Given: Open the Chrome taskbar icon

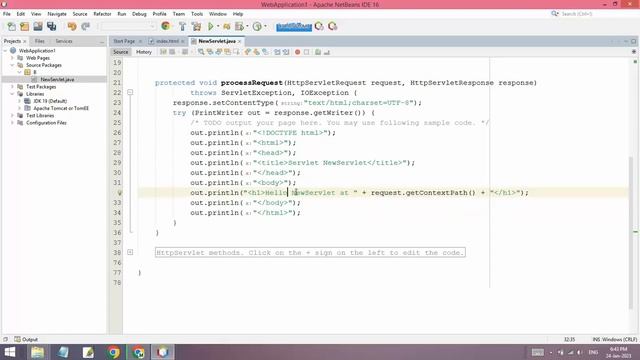Looking at the screenshot, I should point(113,352).
